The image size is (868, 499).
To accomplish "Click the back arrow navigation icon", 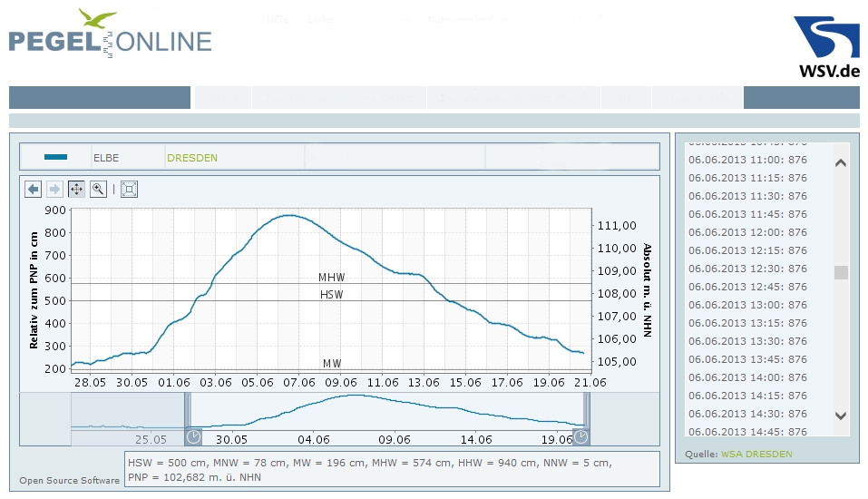I will pos(34,190).
